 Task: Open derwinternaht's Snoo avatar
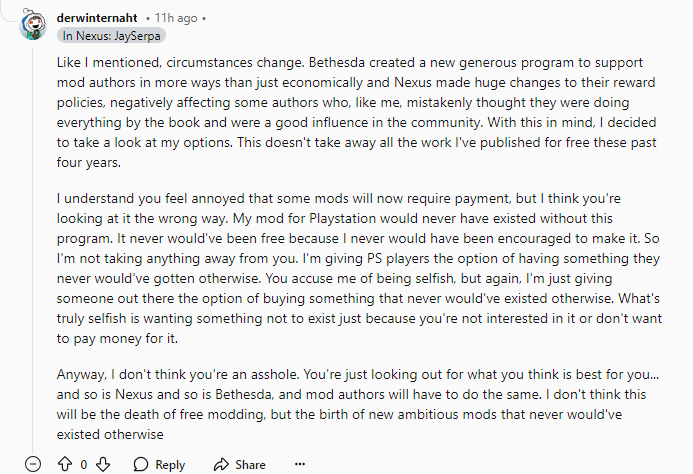pyautogui.click(x=33, y=25)
